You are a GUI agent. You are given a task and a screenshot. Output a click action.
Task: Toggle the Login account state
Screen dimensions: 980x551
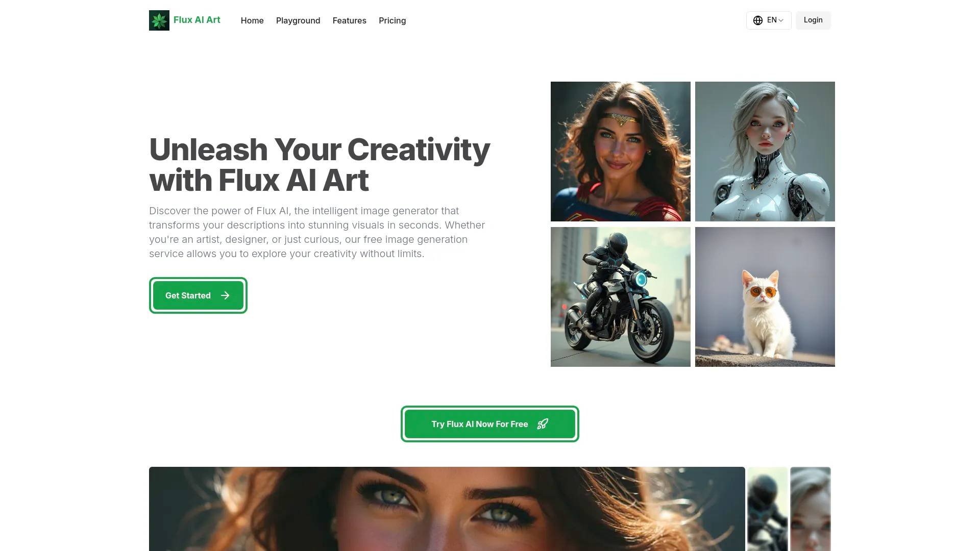click(x=813, y=20)
